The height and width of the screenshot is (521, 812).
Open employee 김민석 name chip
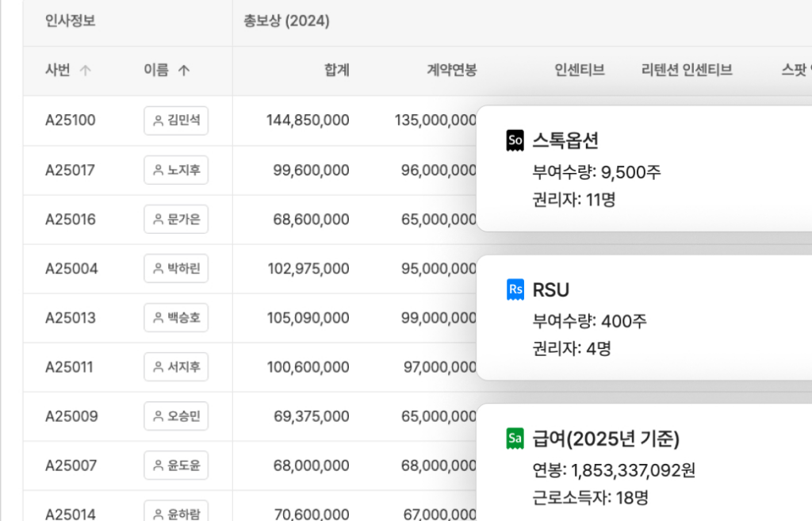pos(176,121)
